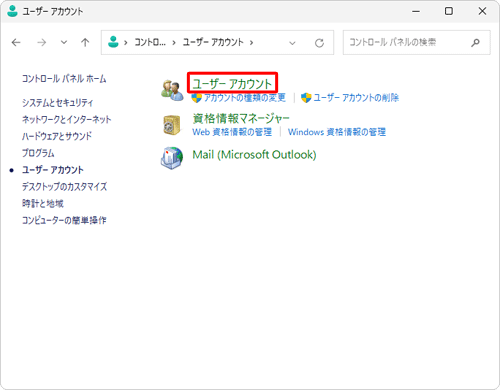Open デスクトップのカスタマイズ in the sidebar
Image resolution: width=500 pixels, height=390 pixels.
65,186
